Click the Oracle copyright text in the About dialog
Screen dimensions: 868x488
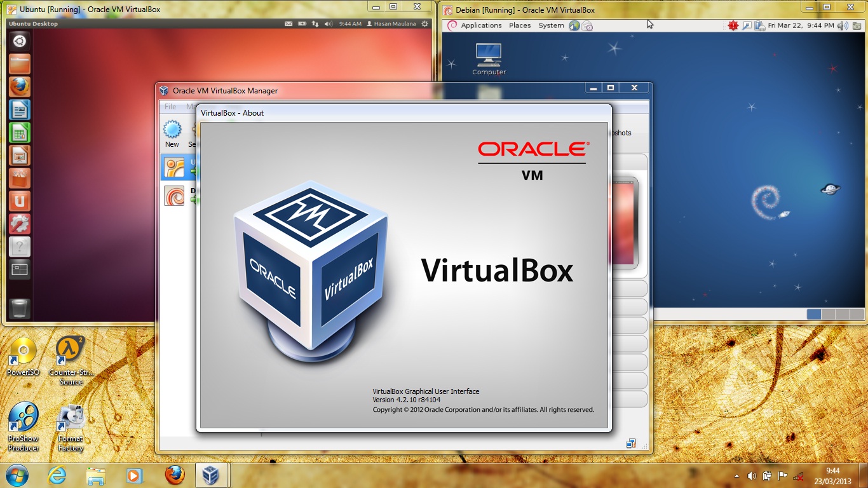(483, 410)
